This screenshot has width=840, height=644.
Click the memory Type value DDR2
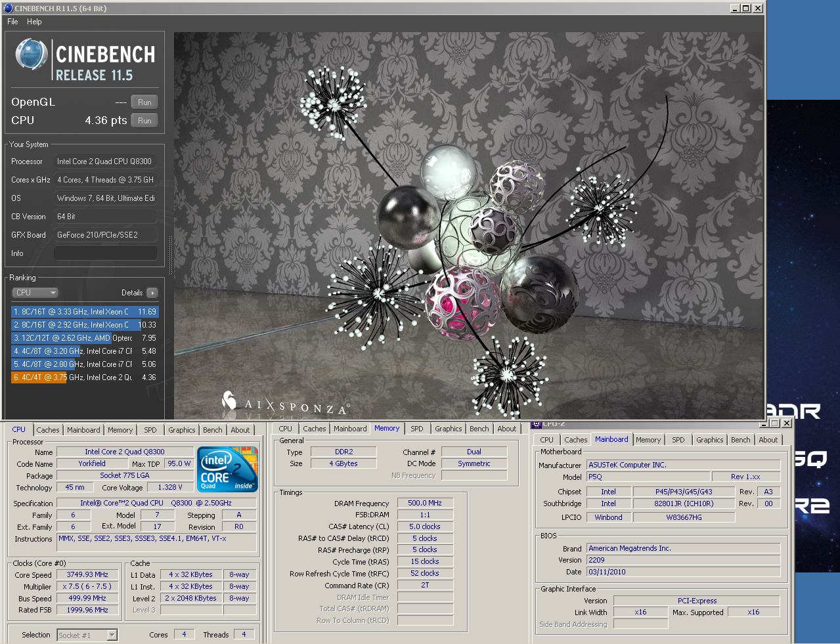343,452
